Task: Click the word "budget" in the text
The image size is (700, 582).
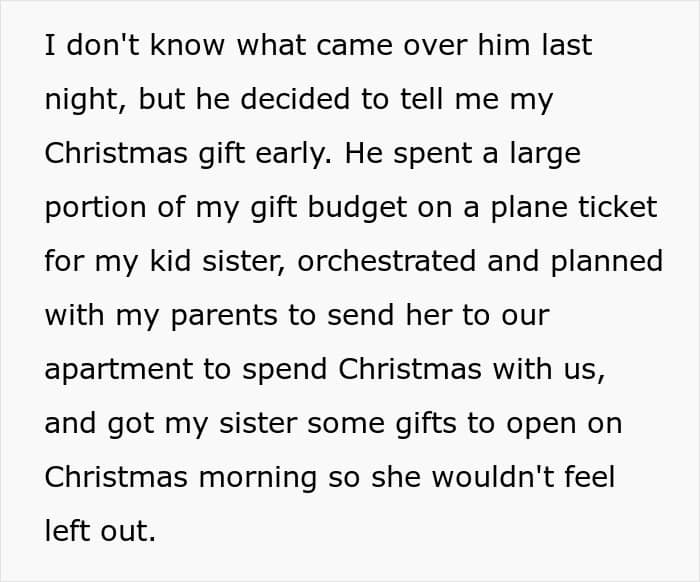Action: pyautogui.click(x=357, y=208)
